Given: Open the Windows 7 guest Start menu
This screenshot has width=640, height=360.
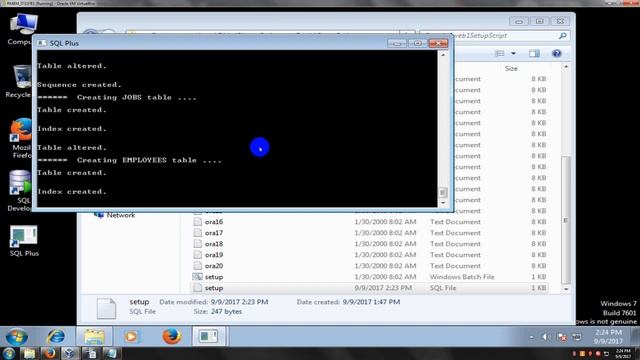Looking at the screenshot, I should coord(17,337).
